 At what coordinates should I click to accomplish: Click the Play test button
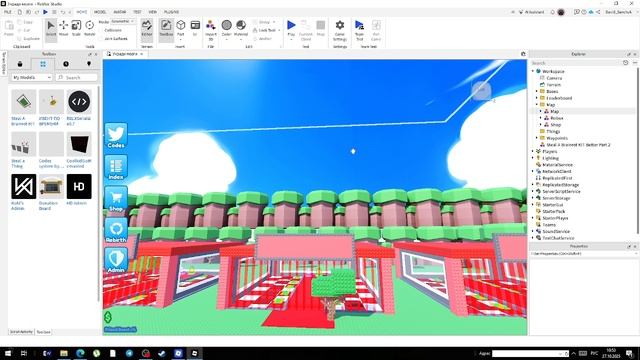pos(291,29)
